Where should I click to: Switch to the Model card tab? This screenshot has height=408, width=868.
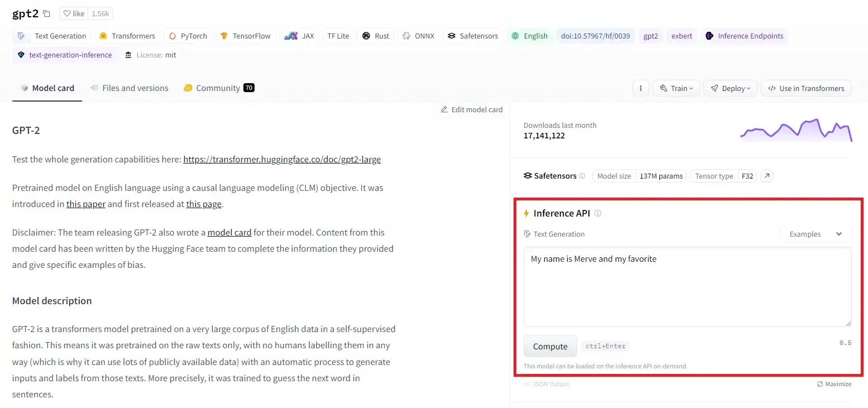pyautogui.click(x=47, y=88)
